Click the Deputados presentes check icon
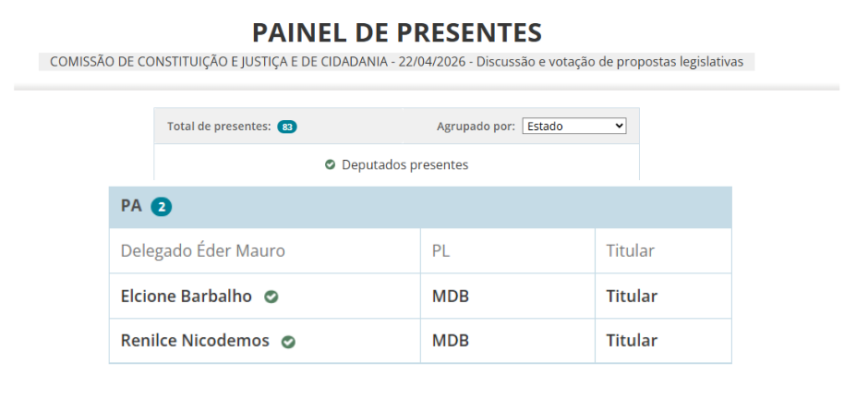 click(x=330, y=165)
